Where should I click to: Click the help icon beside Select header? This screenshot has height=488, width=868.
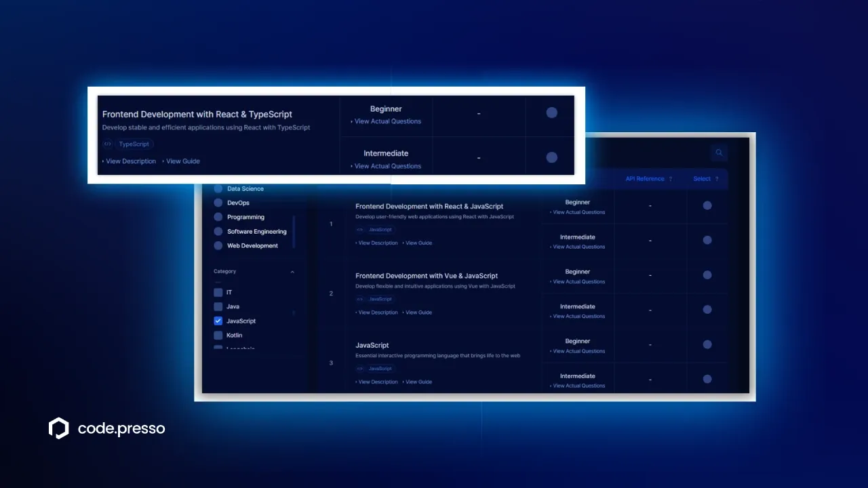[717, 179]
